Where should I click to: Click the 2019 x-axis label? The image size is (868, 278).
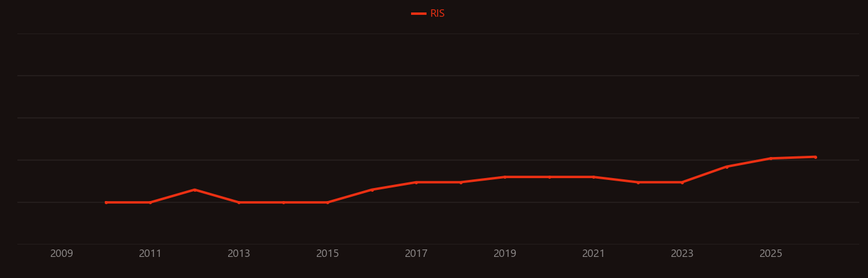[x=505, y=254]
